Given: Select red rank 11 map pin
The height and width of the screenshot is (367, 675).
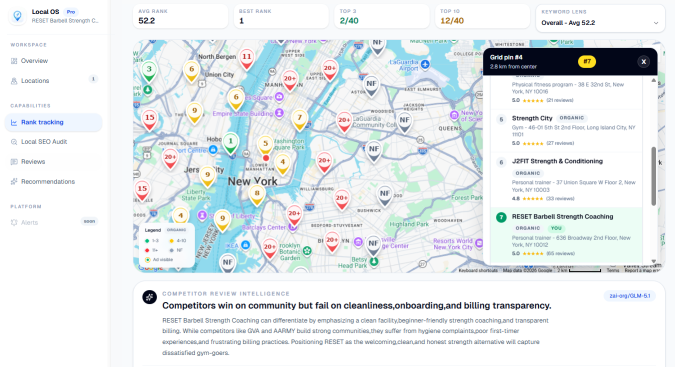Looking at the screenshot, I should click(246, 59).
